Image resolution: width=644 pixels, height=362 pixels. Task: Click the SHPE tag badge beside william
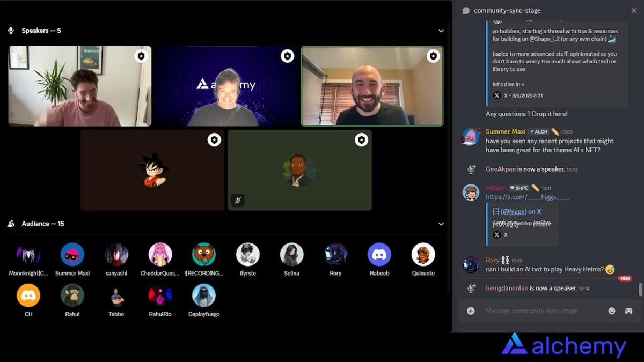click(x=519, y=188)
